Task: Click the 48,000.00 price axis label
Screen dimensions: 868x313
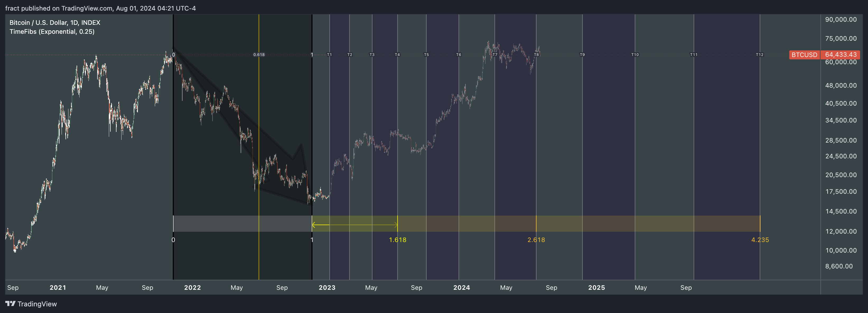Action: [841, 86]
